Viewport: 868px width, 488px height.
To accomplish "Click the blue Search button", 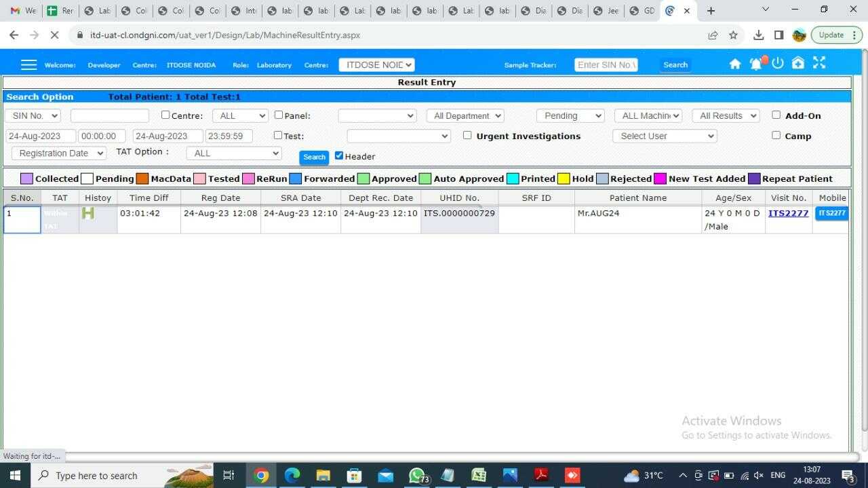I will pyautogui.click(x=313, y=157).
